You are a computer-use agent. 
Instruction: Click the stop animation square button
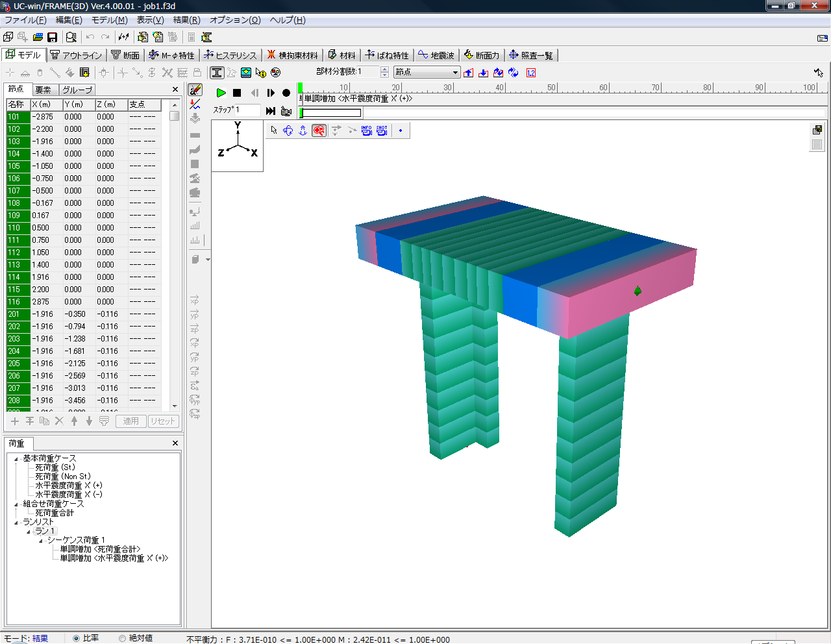pyautogui.click(x=237, y=93)
